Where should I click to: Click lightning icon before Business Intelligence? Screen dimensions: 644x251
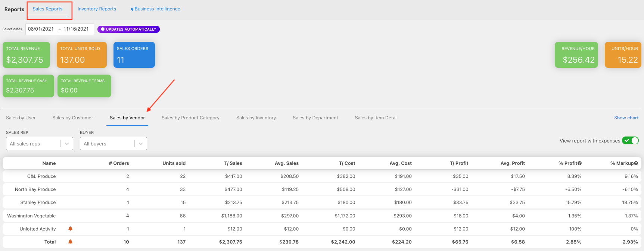tap(132, 9)
